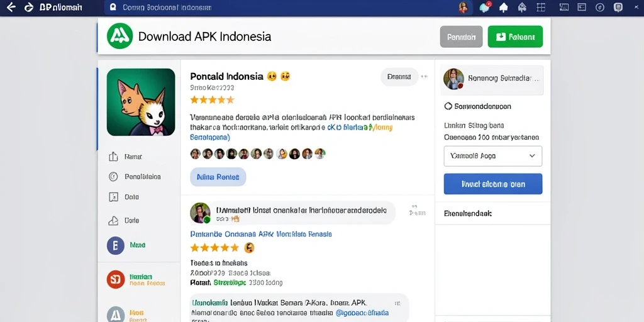Click the gray "Penndah" button
The height and width of the screenshot is (322, 644).
click(461, 37)
